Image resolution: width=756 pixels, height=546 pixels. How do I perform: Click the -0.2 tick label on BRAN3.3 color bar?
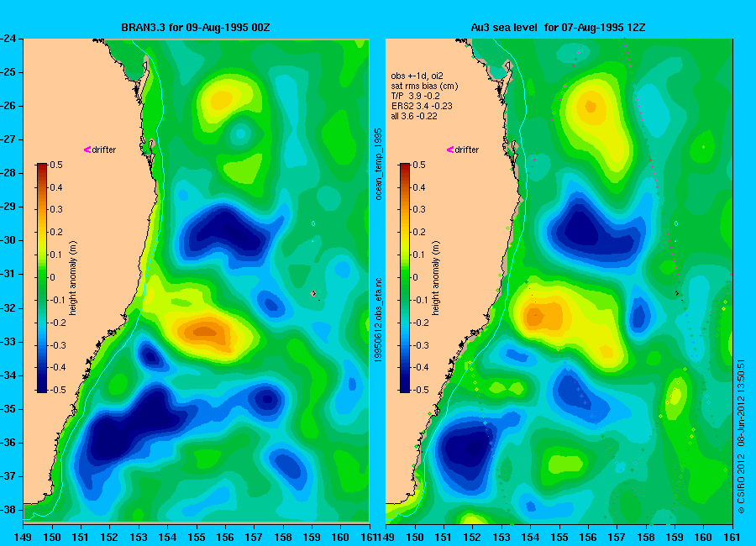click(58, 323)
